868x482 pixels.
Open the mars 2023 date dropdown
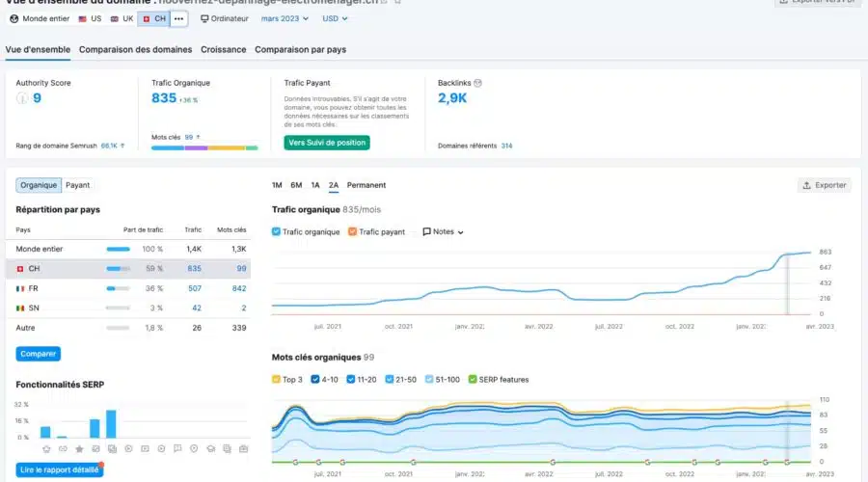pos(285,18)
